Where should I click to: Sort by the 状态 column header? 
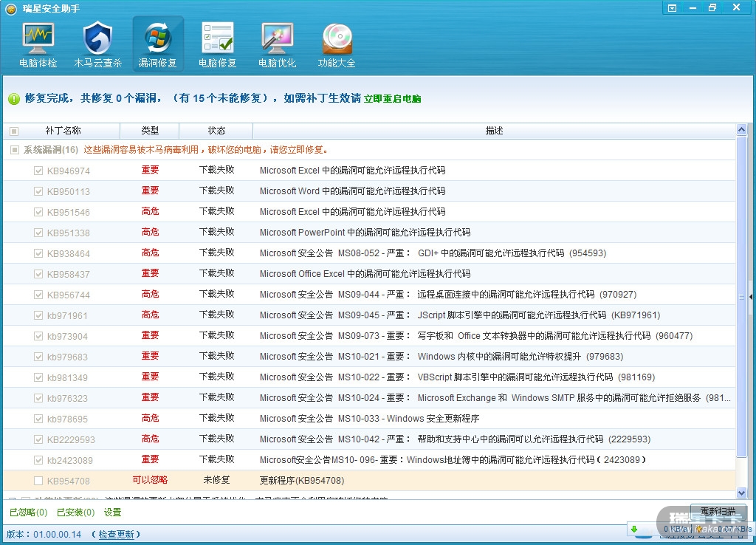216,131
